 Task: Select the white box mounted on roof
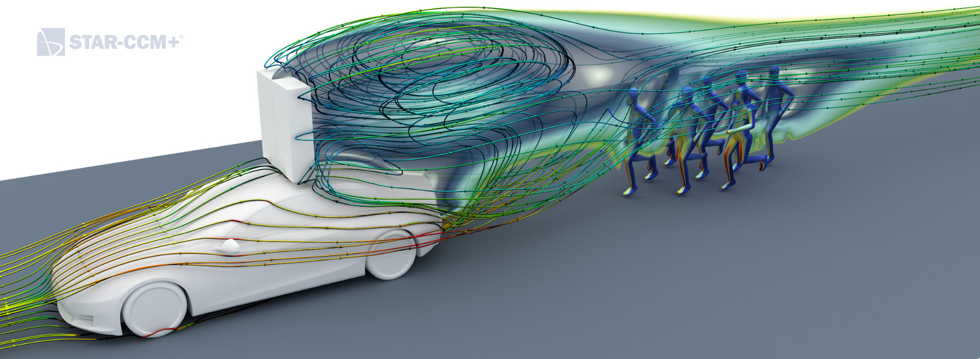(281, 120)
